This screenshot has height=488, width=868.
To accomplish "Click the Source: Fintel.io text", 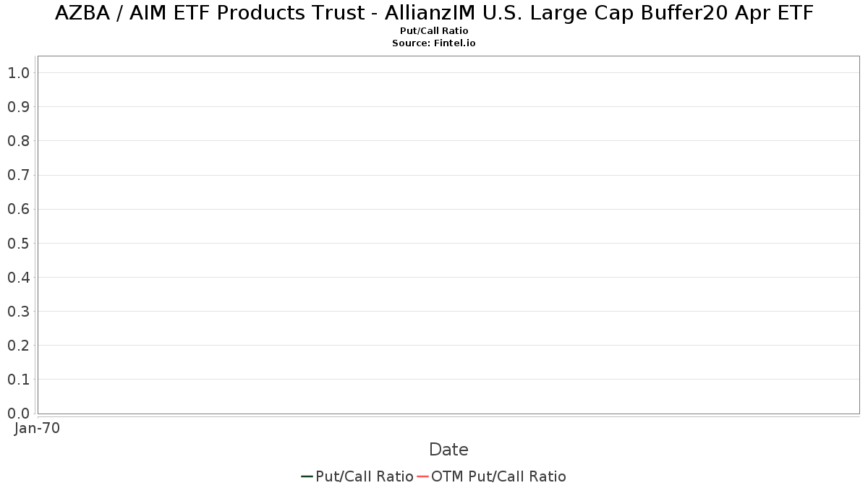I will tap(434, 43).
